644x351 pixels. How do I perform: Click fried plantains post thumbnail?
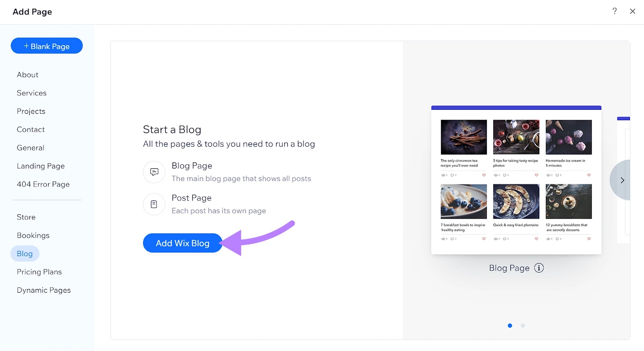(516, 201)
